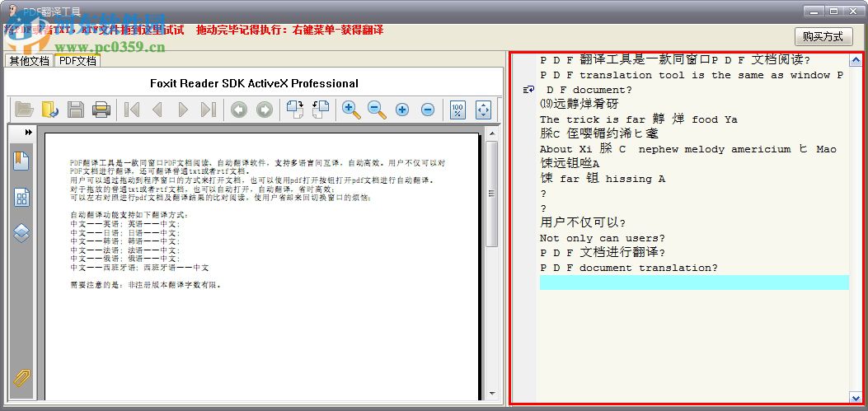Fit the page to window
Screen dimensions: 868x411
(x=483, y=110)
